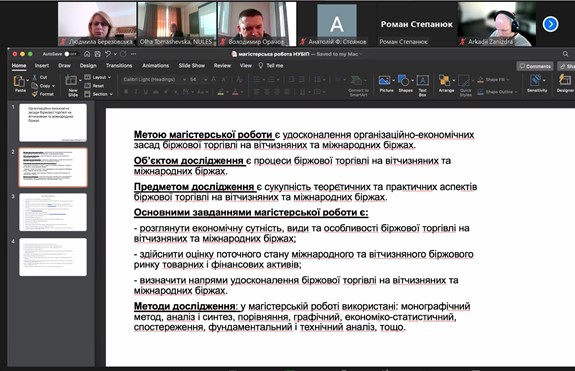Apply Underline formatting
The image size is (575, 371).
point(146,92)
